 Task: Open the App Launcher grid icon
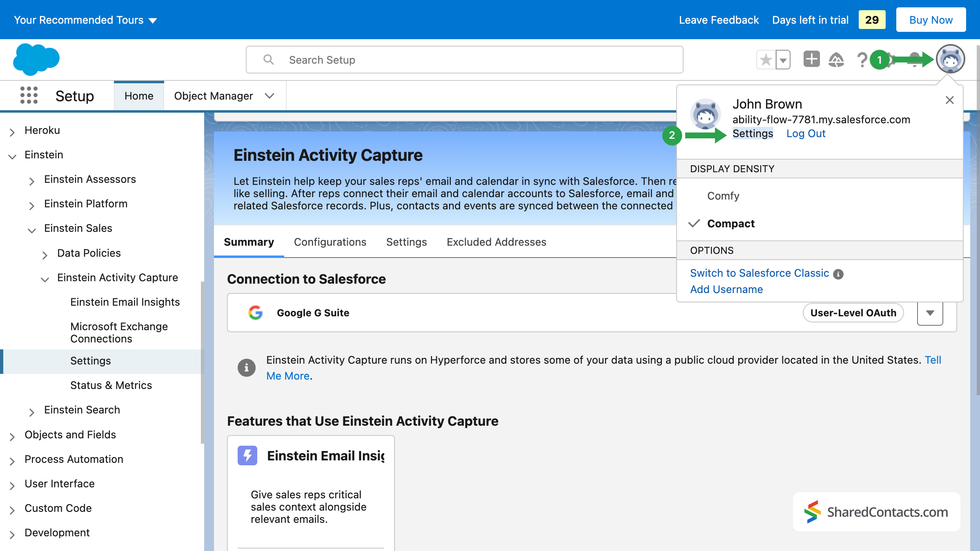pos(29,96)
